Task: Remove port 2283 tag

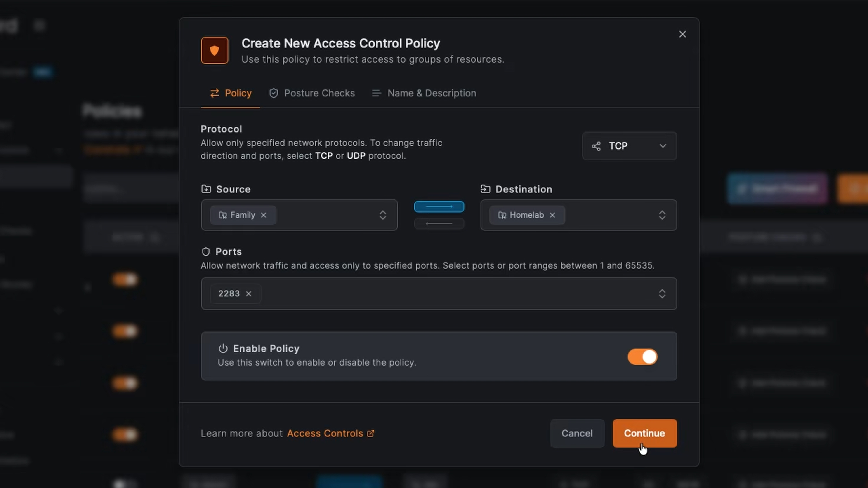Action: (249, 294)
